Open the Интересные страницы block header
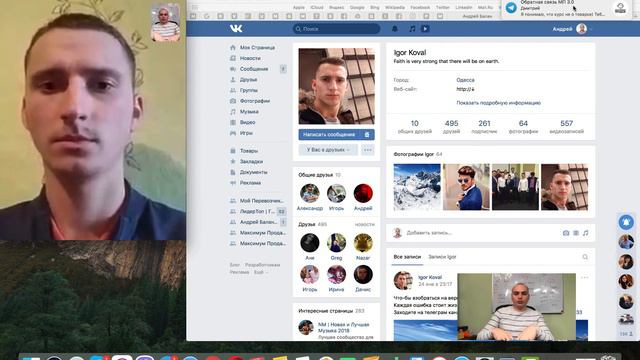 (331, 311)
